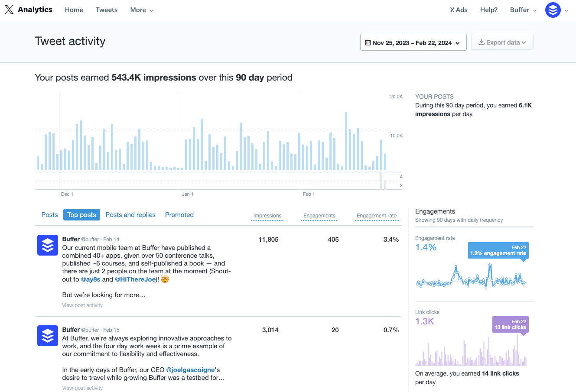View post activity for Feb 15 post
This screenshot has width=576, height=392.
(x=82, y=388)
